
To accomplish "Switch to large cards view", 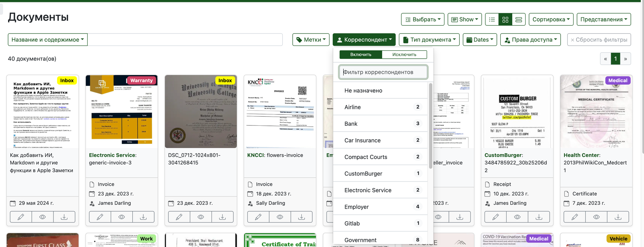I will 519,19.
